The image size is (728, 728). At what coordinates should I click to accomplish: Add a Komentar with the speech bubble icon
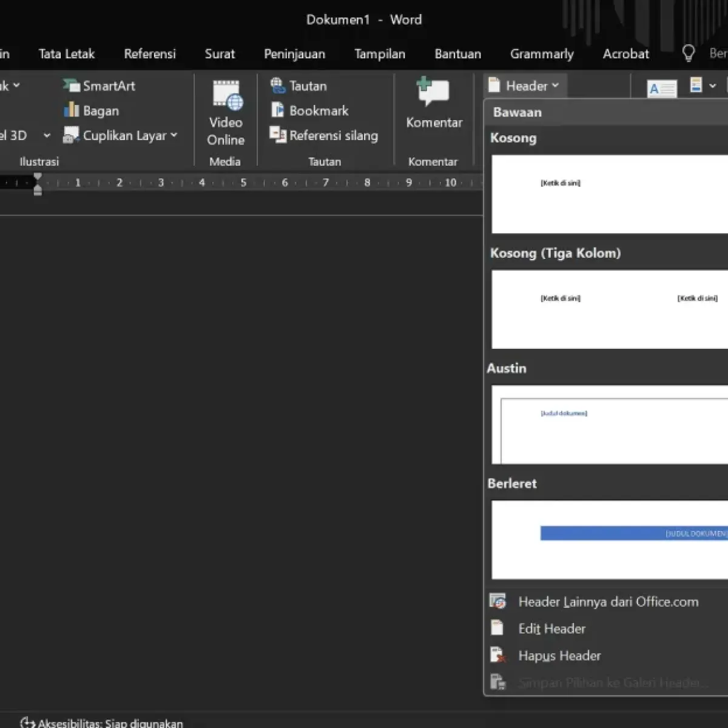click(x=433, y=92)
